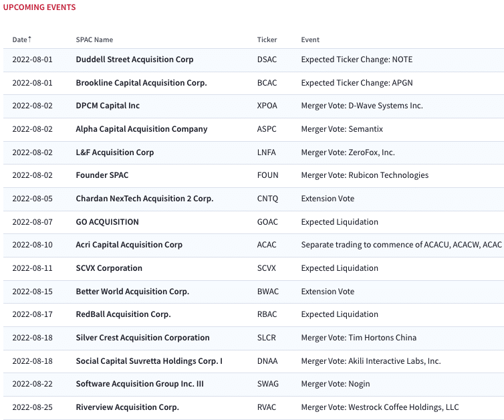Select ticker GOAC

(x=267, y=222)
